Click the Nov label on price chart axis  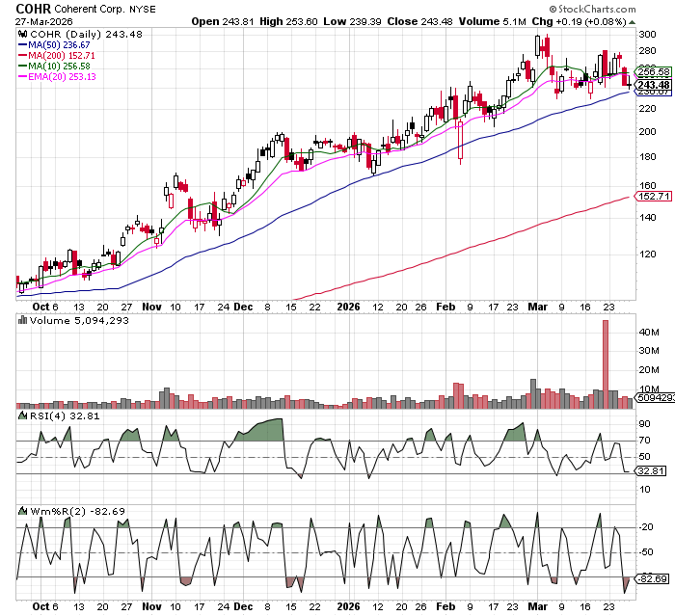pos(151,307)
